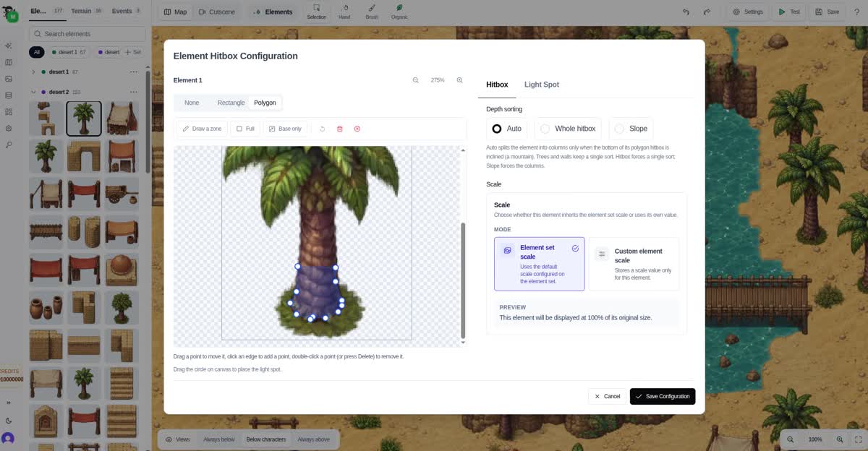Switch to Map mode
Viewport: 868px width, 451px height.
pos(175,12)
